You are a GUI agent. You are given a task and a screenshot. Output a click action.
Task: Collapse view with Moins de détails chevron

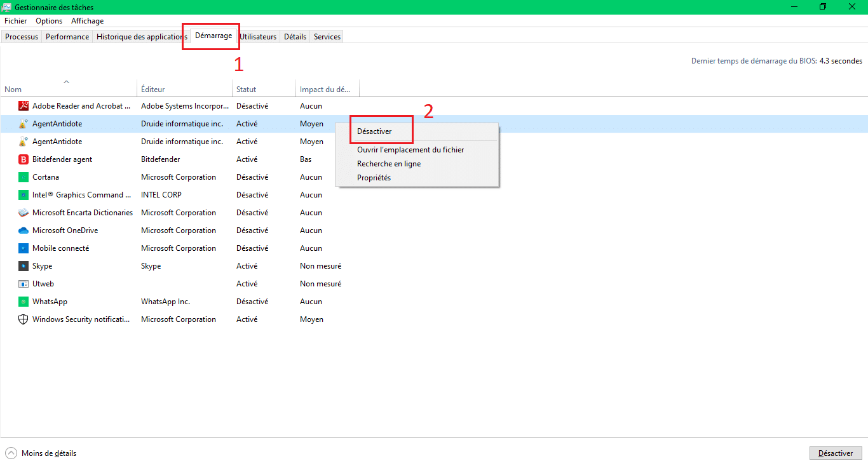11,453
